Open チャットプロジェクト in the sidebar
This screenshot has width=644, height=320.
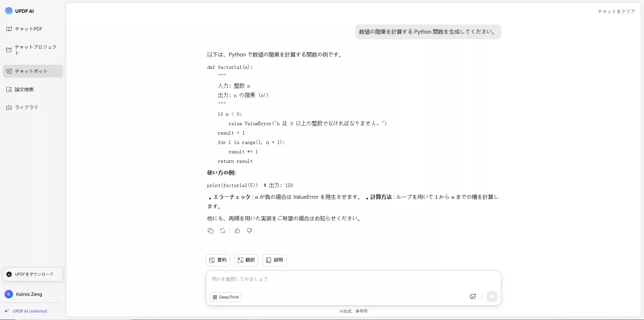(x=33, y=50)
